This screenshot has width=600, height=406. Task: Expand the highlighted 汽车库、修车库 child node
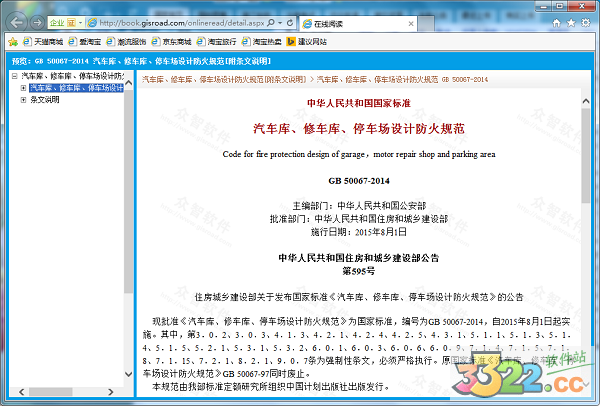click(23, 88)
